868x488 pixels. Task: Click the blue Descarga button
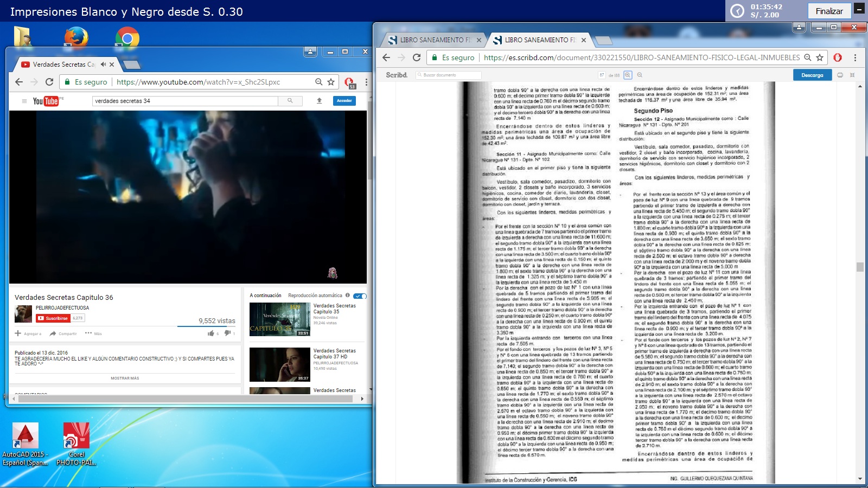pos(812,75)
